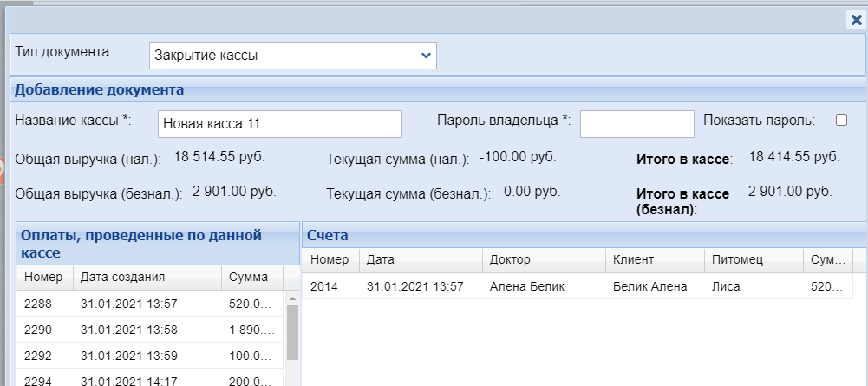Image resolution: width=868 pixels, height=386 pixels.
Task: Click the Доктор column header
Action: (x=543, y=259)
